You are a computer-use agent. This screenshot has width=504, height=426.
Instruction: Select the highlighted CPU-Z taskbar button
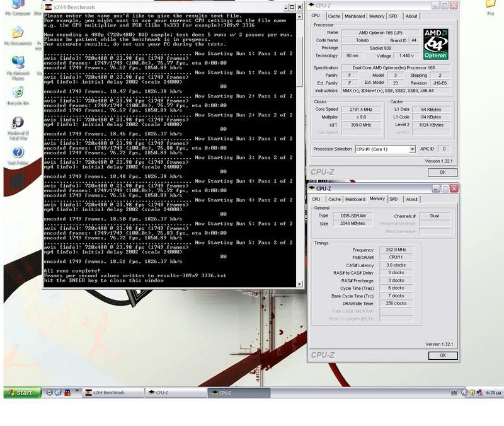239,393
